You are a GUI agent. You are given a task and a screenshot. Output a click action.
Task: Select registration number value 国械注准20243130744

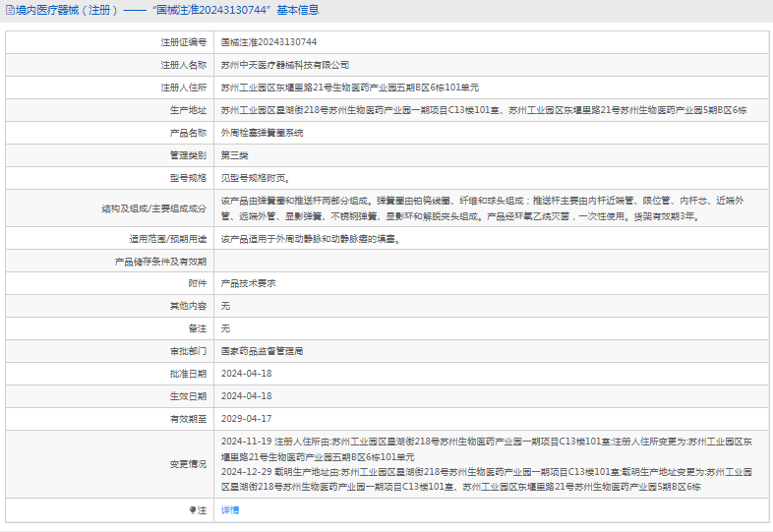pyautogui.click(x=268, y=42)
